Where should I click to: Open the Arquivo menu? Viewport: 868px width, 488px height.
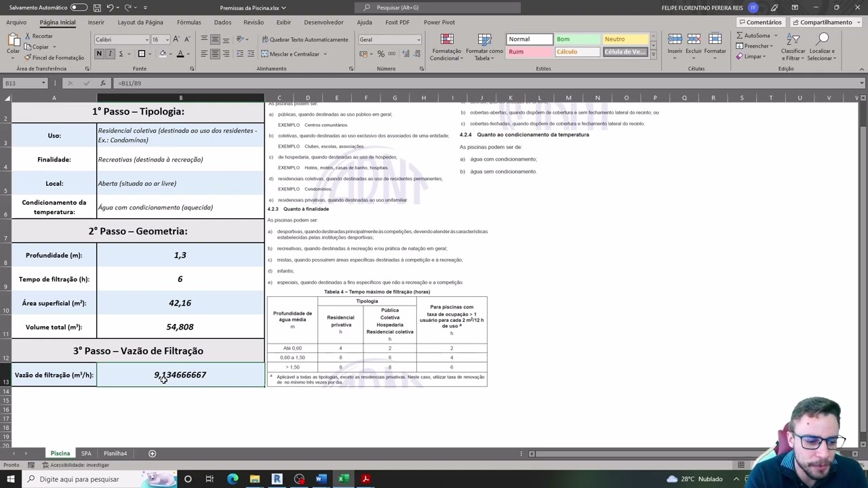coord(16,22)
